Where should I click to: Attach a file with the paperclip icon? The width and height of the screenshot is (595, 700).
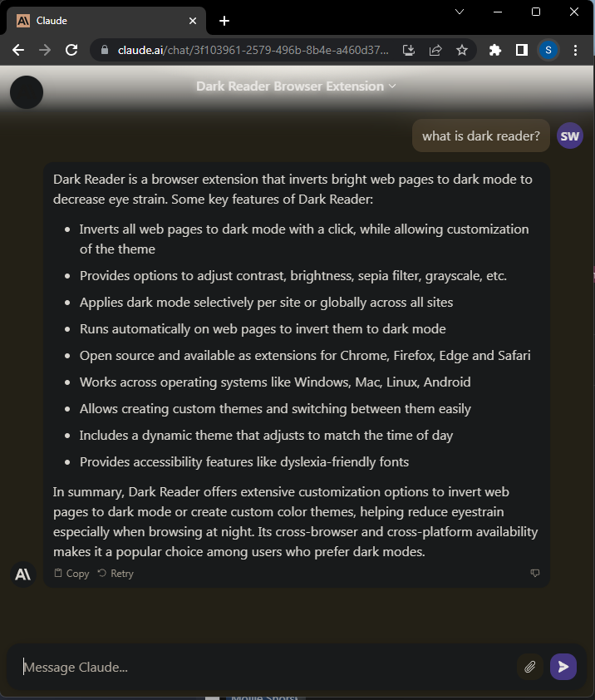tap(529, 667)
